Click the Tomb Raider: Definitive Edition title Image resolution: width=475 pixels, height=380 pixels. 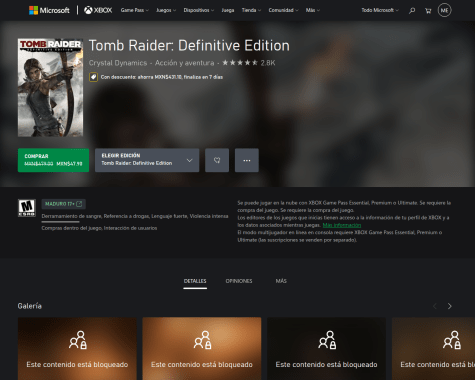click(189, 46)
